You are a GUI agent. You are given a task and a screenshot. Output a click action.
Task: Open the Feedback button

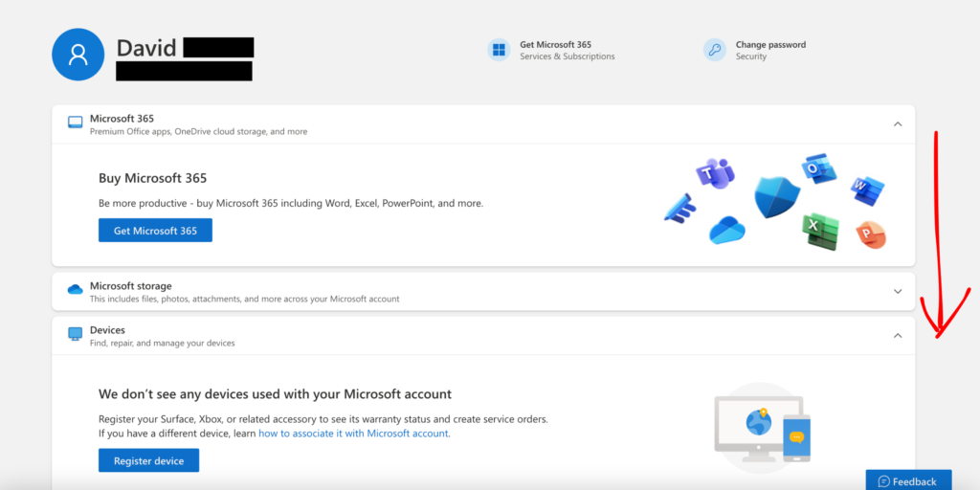(908, 481)
